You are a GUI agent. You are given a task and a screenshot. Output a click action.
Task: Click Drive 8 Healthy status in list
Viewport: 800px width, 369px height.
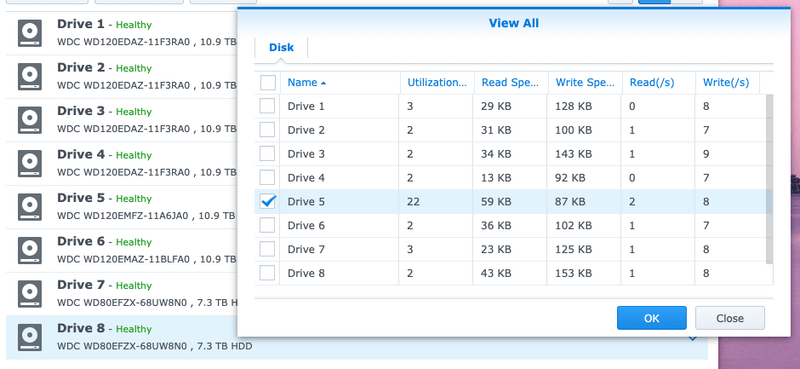tap(134, 329)
